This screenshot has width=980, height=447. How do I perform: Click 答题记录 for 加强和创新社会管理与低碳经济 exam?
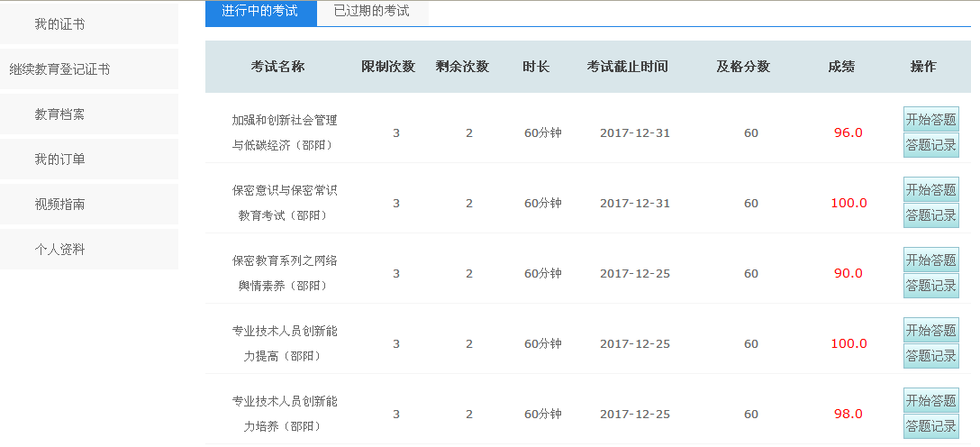pyautogui.click(x=930, y=145)
